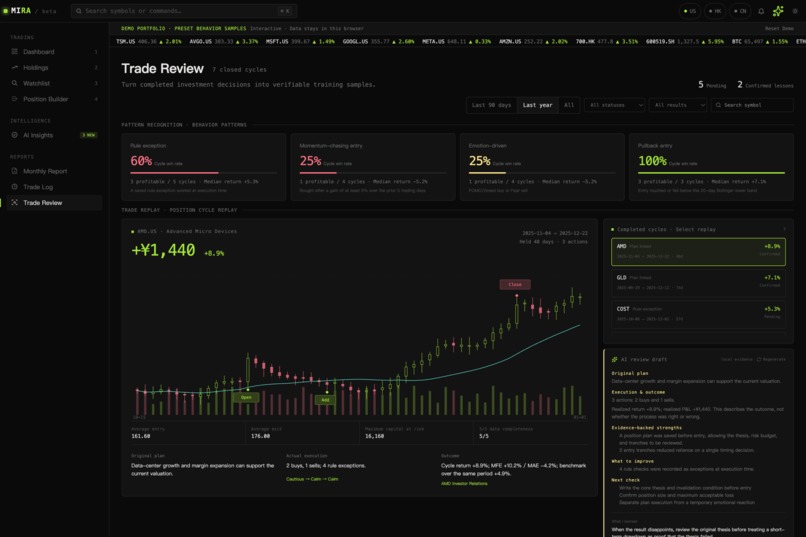Focus the Search symbol field
This screenshot has width=806, height=537.
[752, 105]
